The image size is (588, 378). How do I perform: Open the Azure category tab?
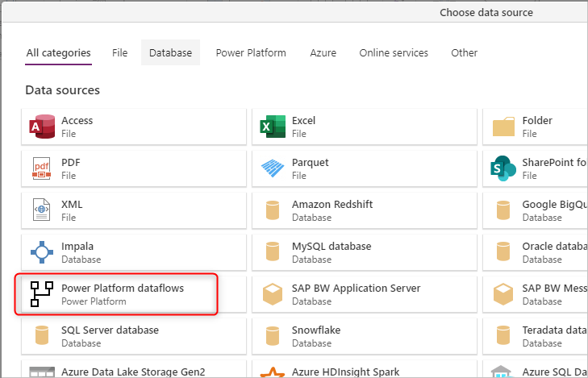click(323, 53)
